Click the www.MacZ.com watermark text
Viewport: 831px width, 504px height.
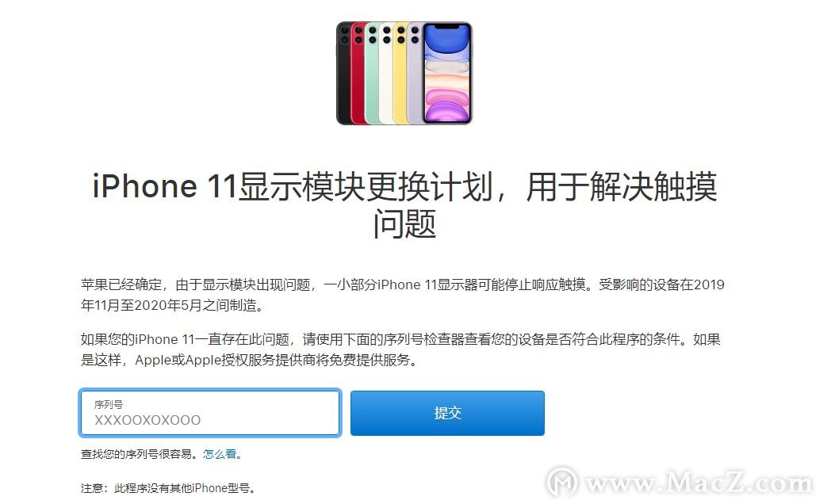click(x=699, y=483)
